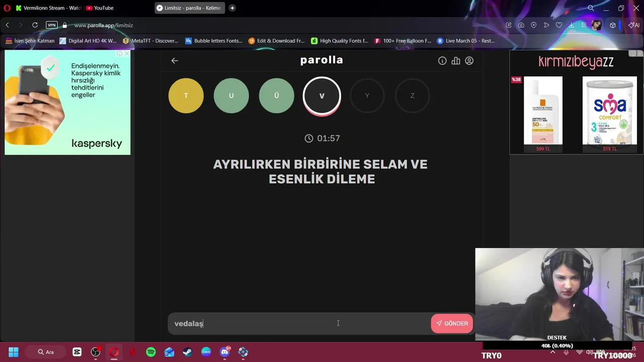Screen dimensions: 644x362
Task: Open the ad blocker shield icon
Action: (534, 25)
